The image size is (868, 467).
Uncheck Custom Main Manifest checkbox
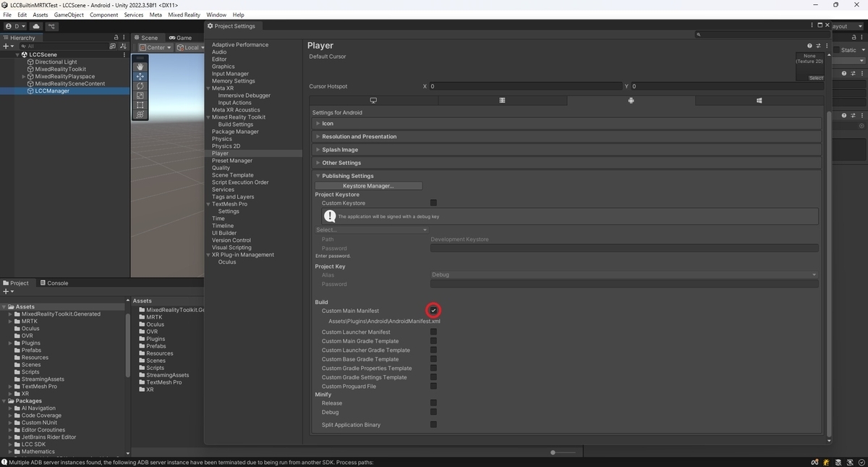[x=433, y=311]
